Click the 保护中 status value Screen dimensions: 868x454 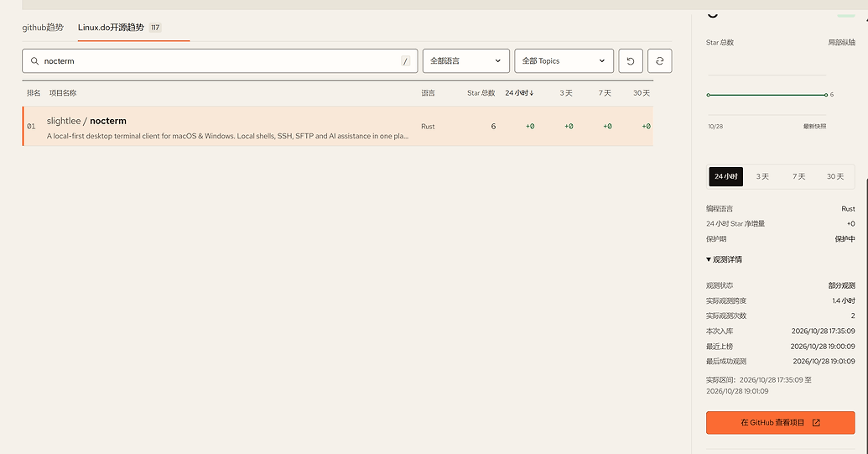pyautogui.click(x=845, y=239)
